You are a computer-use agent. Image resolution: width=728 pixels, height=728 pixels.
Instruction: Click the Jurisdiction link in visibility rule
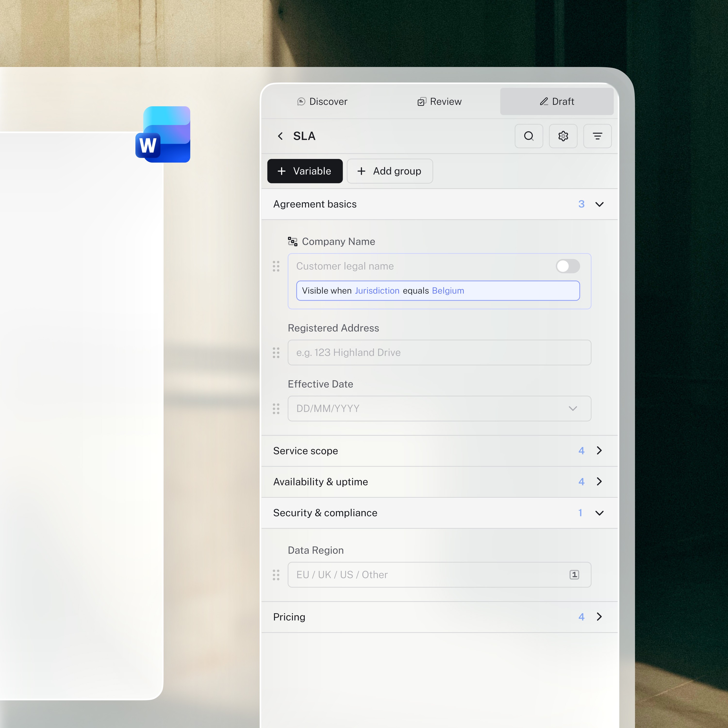tap(377, 290)
